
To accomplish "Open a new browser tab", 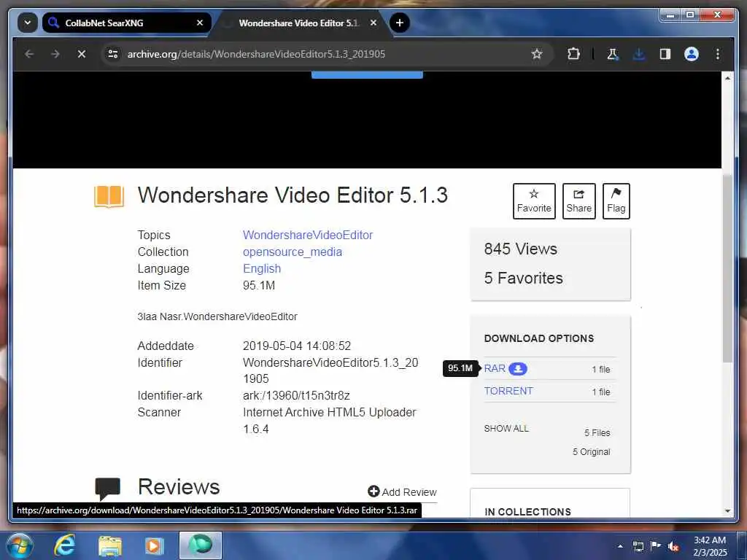I will (x=399, y=23).
